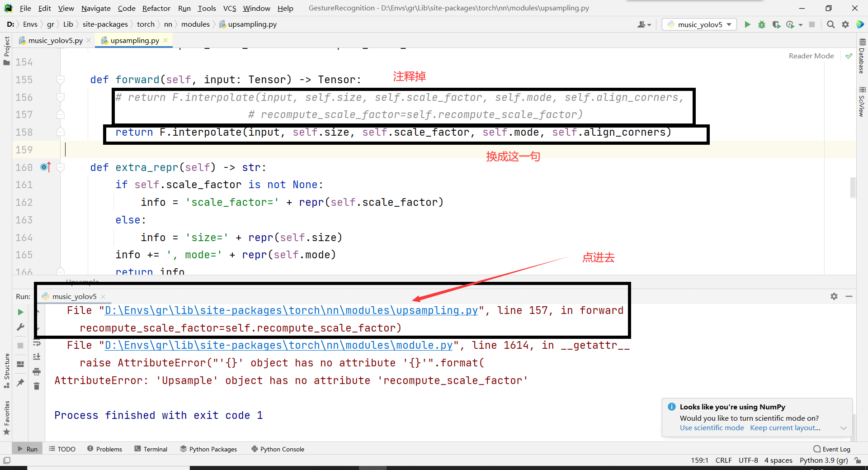Run the music_yolov5 configuration with the green toolbar arrow

(x=747, y=24)
